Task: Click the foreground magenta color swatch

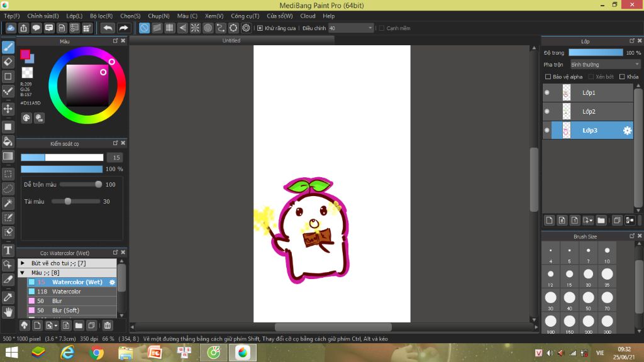Action: point(25,54)
